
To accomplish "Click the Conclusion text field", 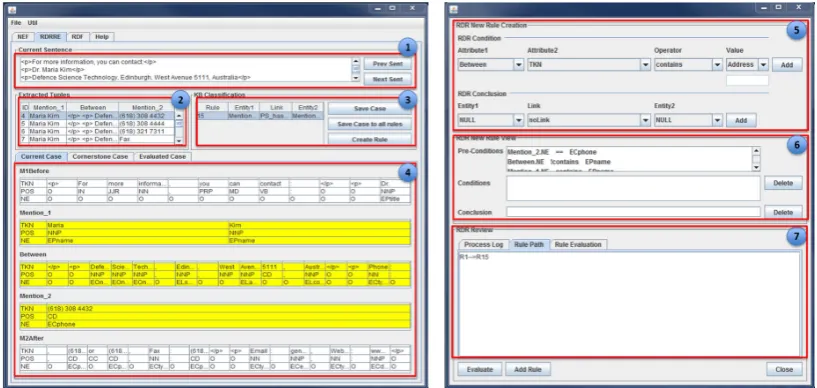I will (633, 212).
